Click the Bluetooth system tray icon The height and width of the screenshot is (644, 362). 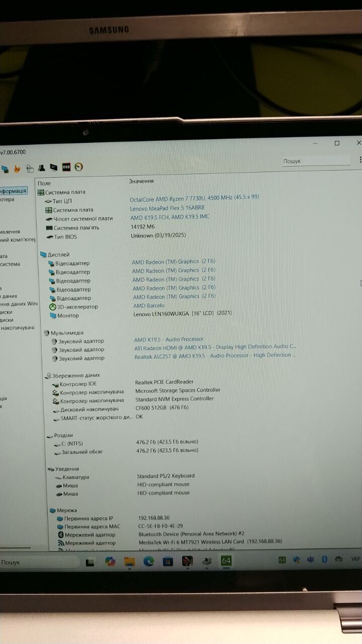(x=324, y=559)
